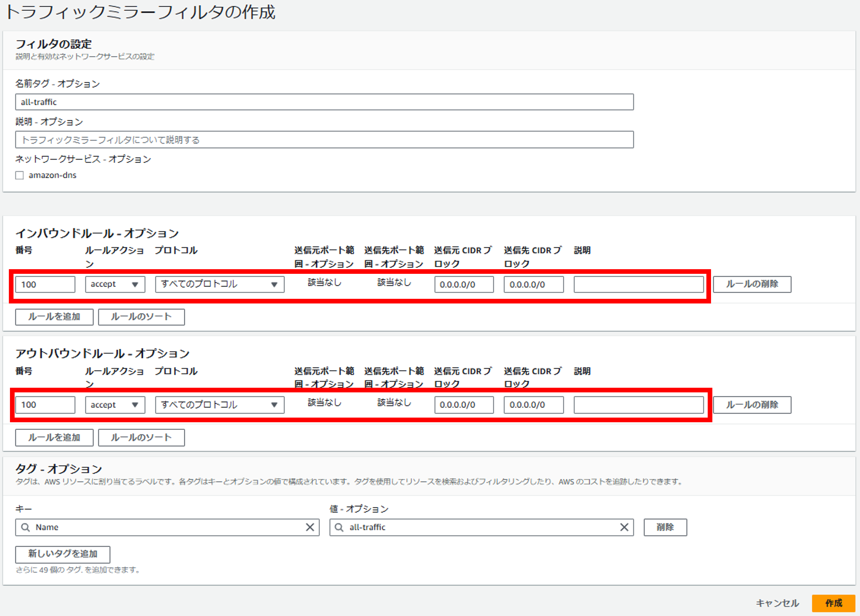The height and width of the screenshot is (616, 860).
Task: Sort outbound rules with ルールのソート
Action: pyautogui.click(x=141, y=438)
